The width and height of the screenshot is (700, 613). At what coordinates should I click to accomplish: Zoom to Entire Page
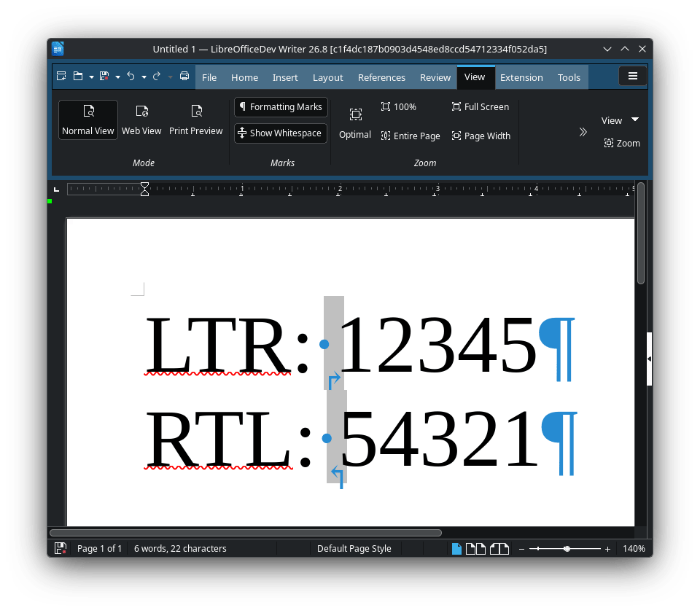411,136
